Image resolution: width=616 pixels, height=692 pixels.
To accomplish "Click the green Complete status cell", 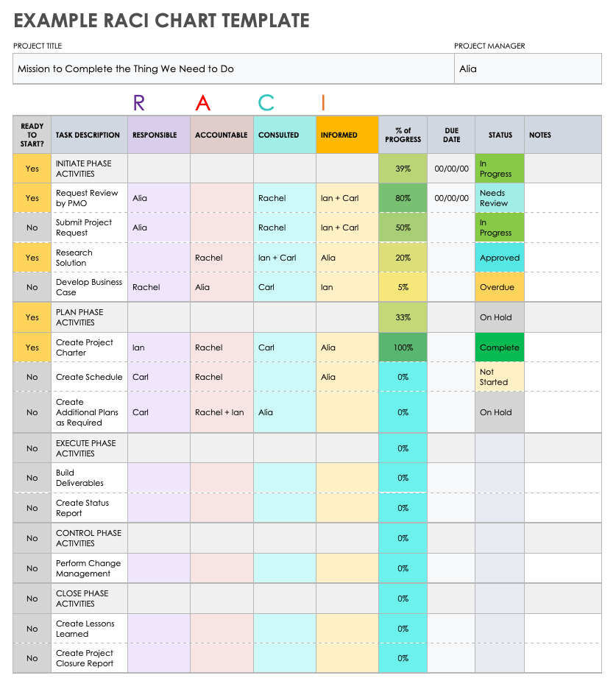I will coord(500,347).
